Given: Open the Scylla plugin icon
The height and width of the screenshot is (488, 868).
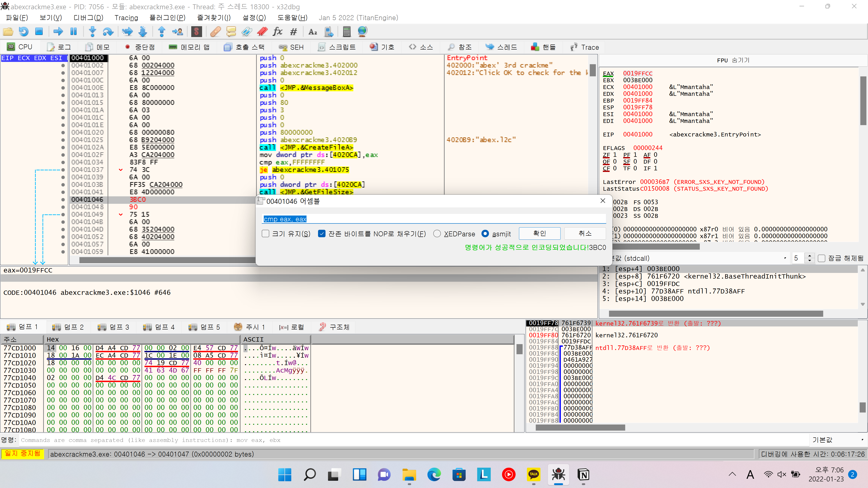Looking at the screenshot, I should click(196, 32).
